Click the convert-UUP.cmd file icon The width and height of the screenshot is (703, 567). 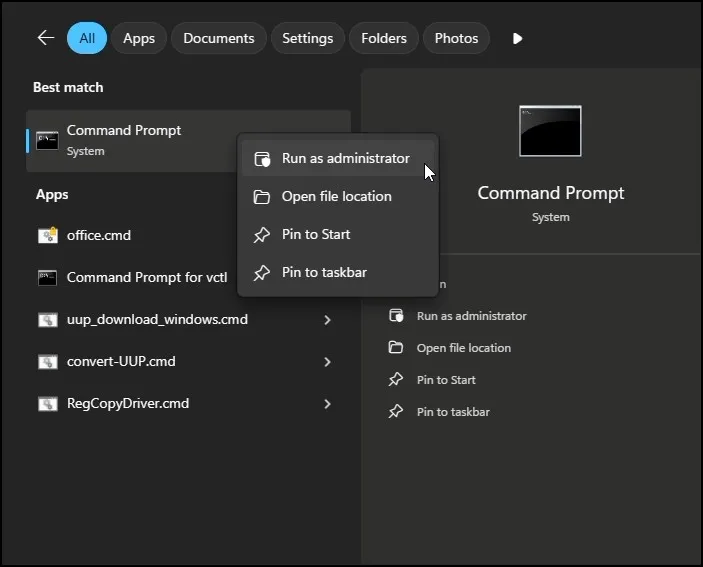click(x=48, y=362)
